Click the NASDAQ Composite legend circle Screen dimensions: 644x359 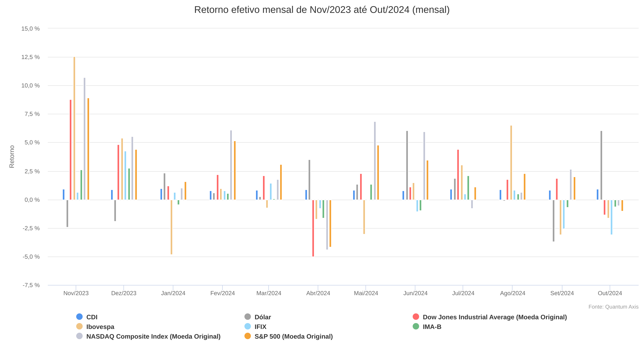[79, 336]
